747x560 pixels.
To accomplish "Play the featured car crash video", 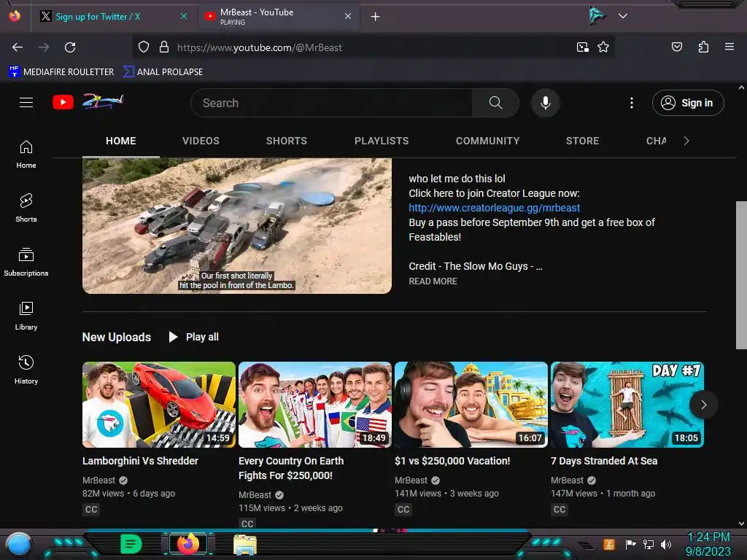I will click(237, 226).
